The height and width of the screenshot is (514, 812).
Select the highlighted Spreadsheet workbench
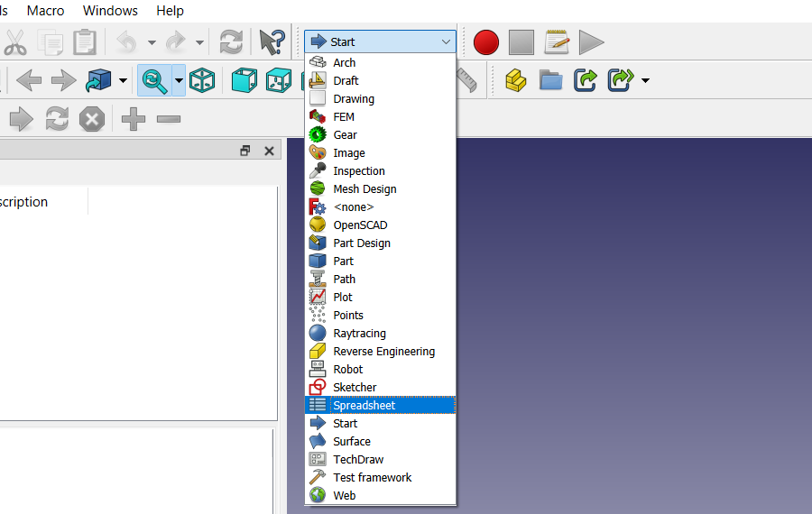pos(380,405)
